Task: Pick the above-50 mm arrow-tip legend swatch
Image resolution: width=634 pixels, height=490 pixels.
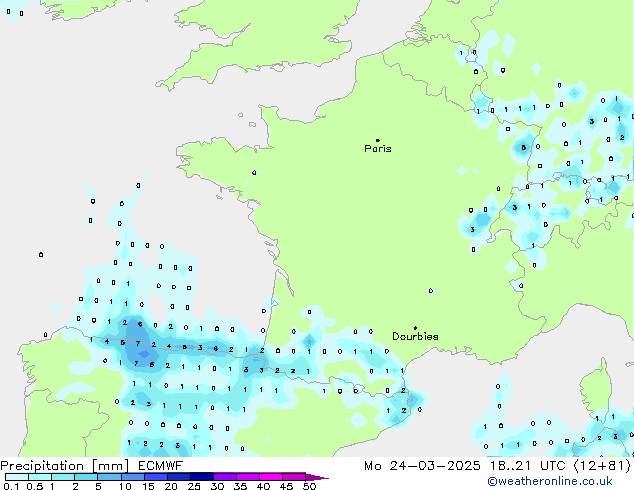Action: (x=317, y=478)
